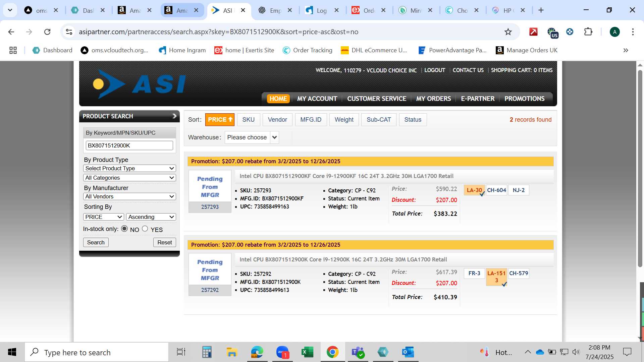The width and height of the screenshot is (644, 362).
Task: Sort results by MFG.ID
Action: [311, 120]
